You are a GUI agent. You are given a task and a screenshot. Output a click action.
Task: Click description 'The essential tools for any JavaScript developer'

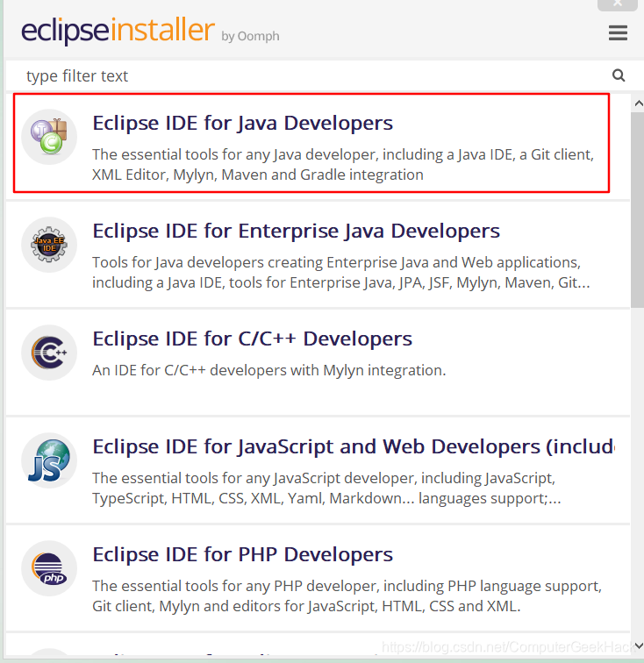click(x=326, y=488)
